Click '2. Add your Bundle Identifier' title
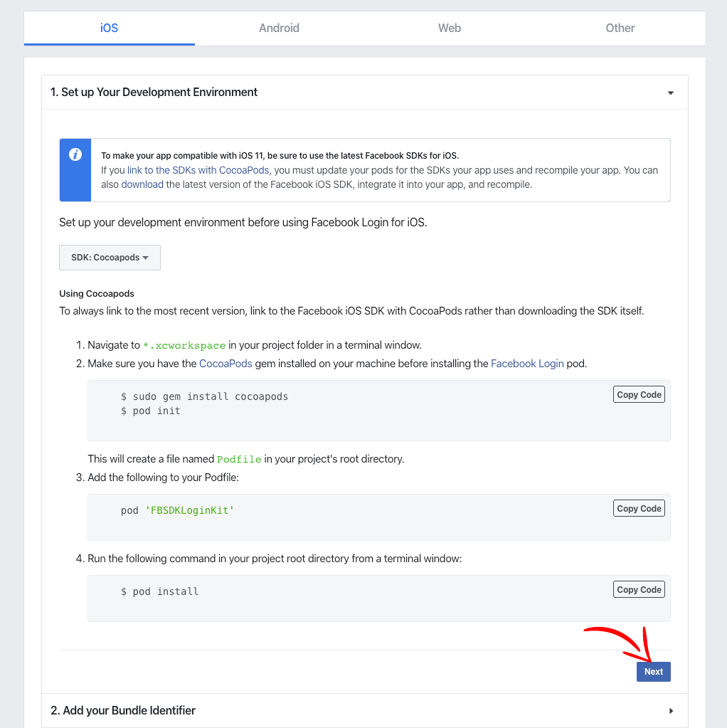The height and width of the screenshot is (728, 727). 123,711
